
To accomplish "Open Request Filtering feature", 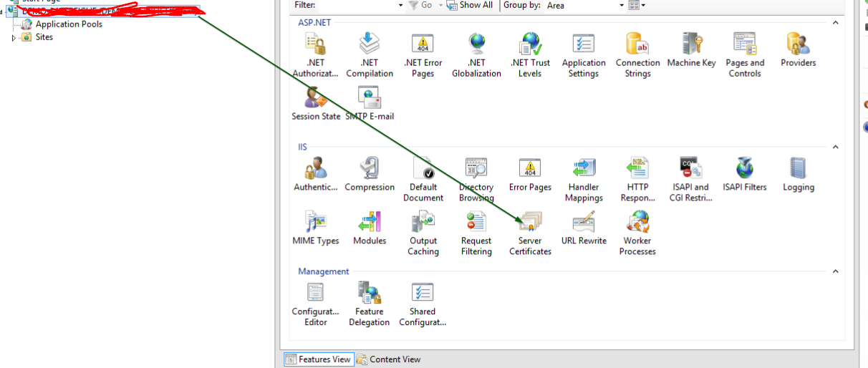I will pos(476,233).
